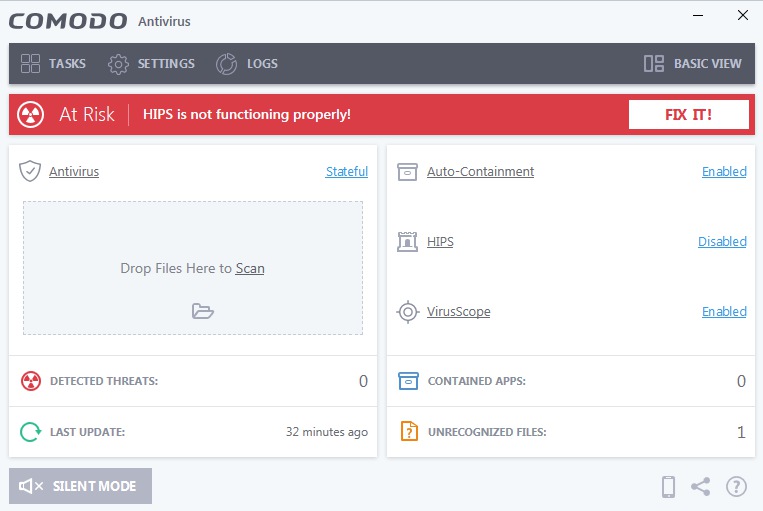This screenshot has height=511, width=763.
Task: Click the At Risk status text
Action: [x=87, y=115]
